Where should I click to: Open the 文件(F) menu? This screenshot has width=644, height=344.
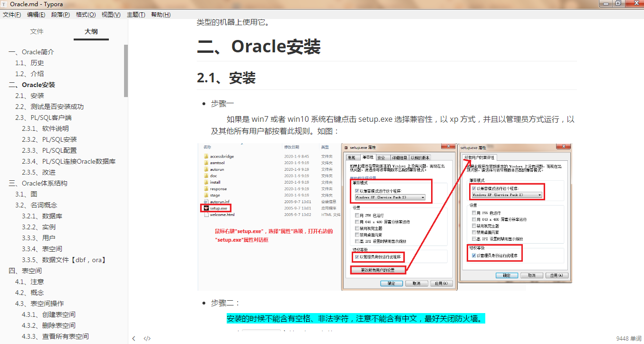click(12, 15)
